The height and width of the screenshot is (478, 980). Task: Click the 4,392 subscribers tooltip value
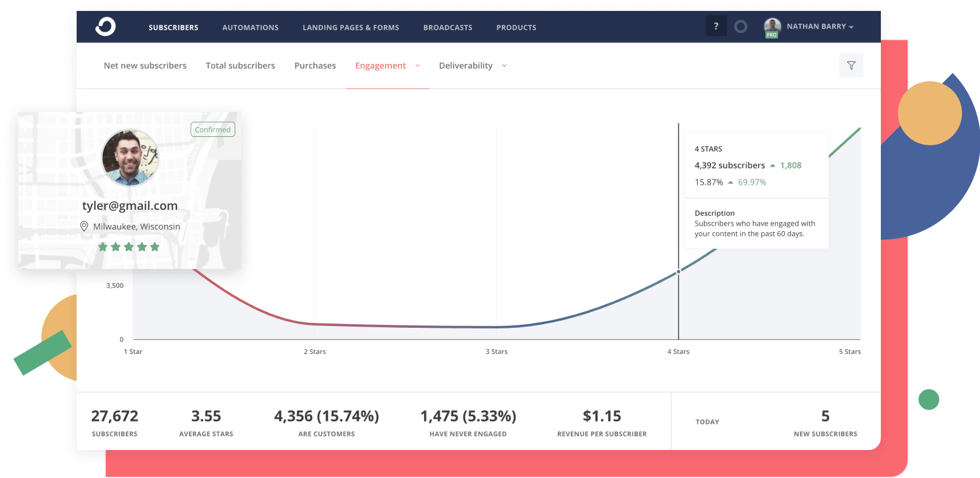click(730, 165)
